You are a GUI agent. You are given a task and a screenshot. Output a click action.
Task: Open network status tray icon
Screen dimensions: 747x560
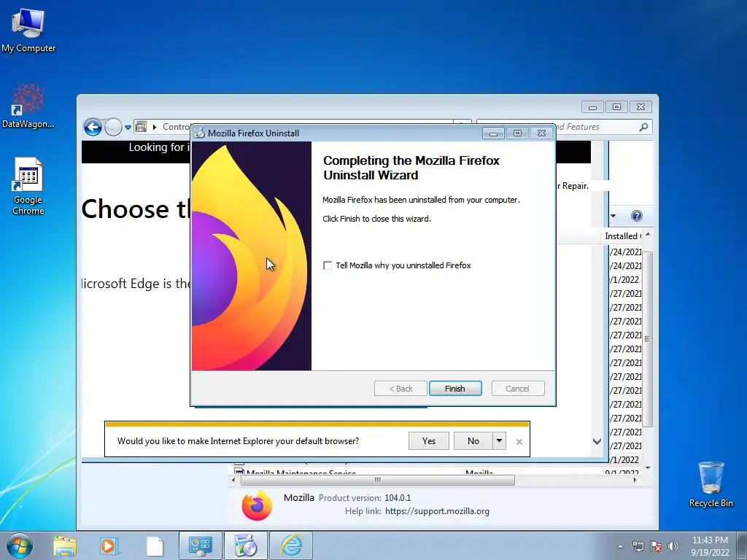[638, 546]
